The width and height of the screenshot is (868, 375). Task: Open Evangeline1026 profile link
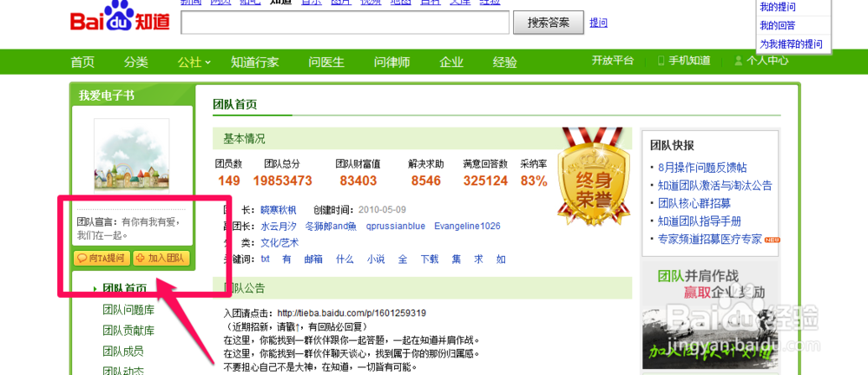pos(467,226)
